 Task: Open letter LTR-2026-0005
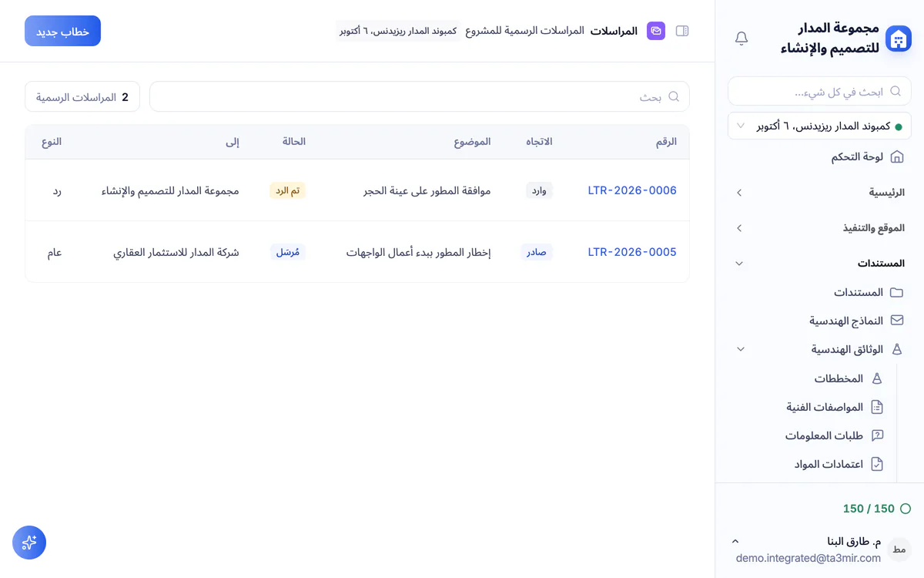632,252
